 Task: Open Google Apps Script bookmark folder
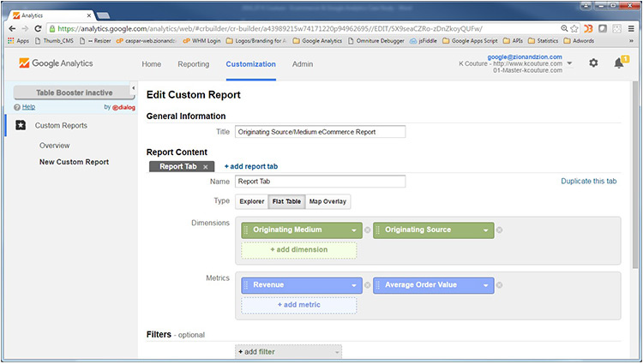[470, 41]
